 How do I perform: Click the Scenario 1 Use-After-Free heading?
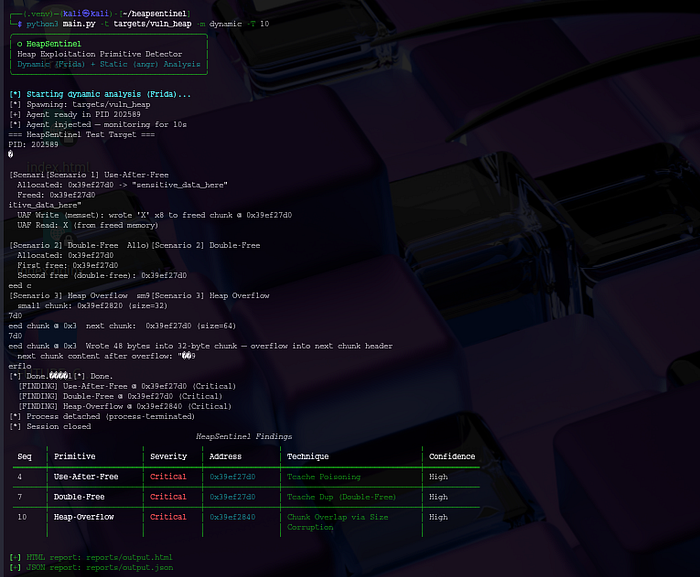pos(107,175)
